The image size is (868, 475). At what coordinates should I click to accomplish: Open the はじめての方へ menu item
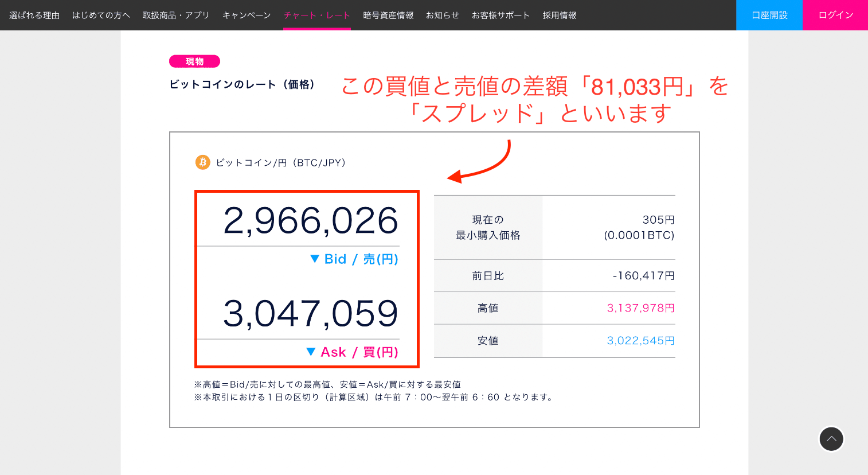101,15
